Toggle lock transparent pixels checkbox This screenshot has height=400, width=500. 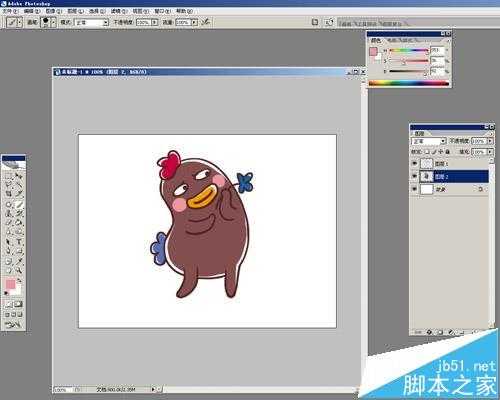click(428, 151)
